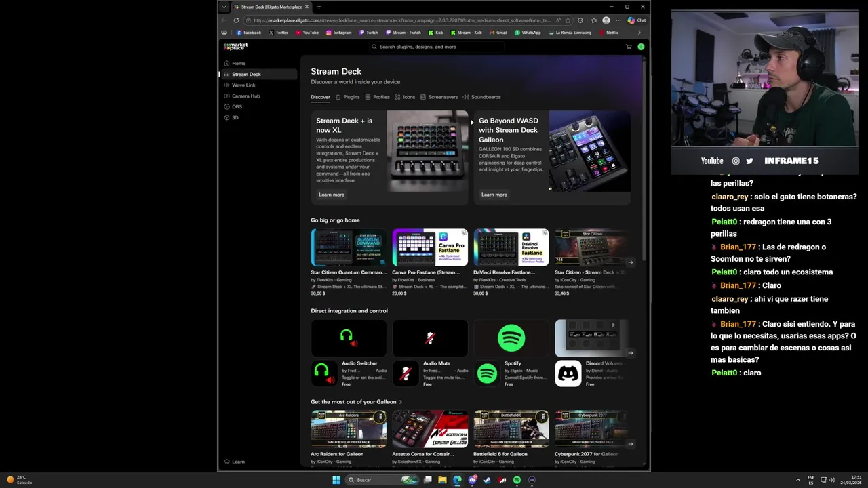Open the Windows Start button

click(336, 480)
